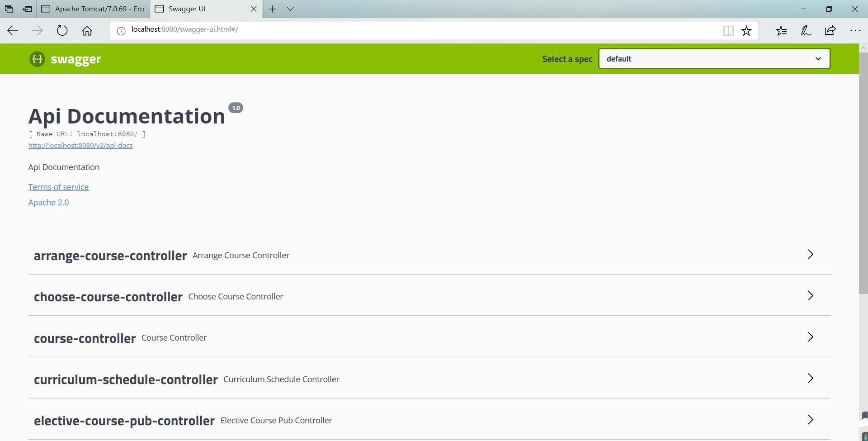Open the favorites hub icon

(781, 30)
